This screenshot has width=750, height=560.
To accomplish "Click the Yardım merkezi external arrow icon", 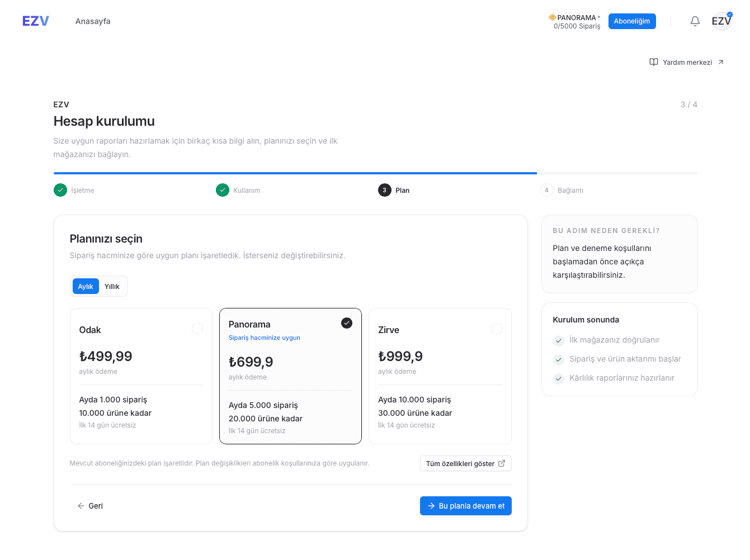I will click(721, 62).
